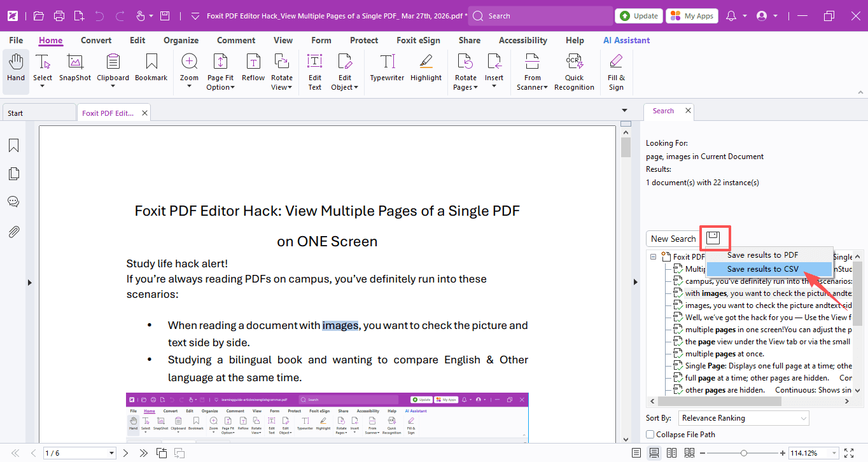Go to the next page
The width and height of the screenshot is (868, 462).
click(126, 453)
